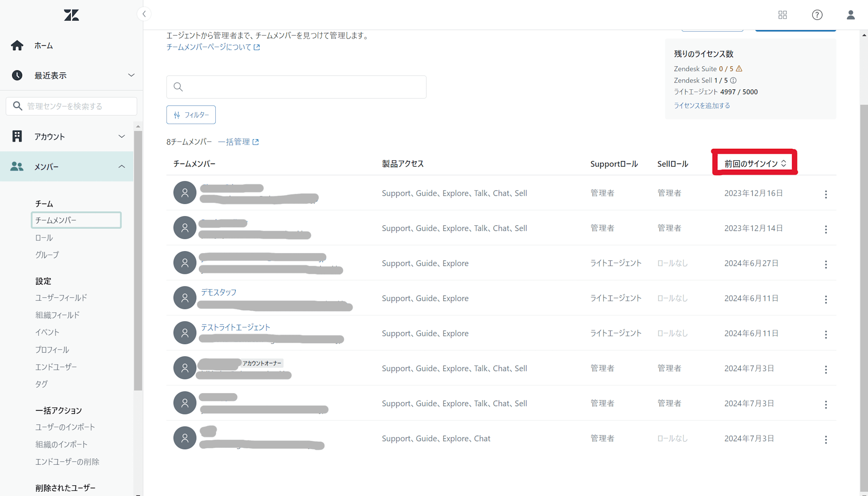Click the ホーム home icon

(17, 46)
